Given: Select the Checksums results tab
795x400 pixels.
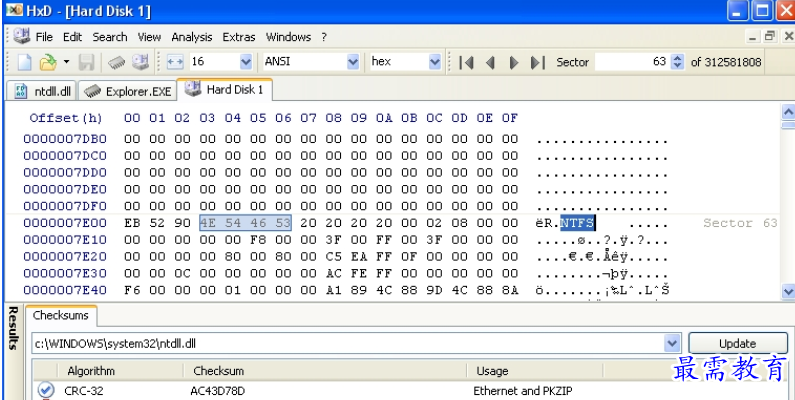Looking at the screenshot, I should (61, 315).
